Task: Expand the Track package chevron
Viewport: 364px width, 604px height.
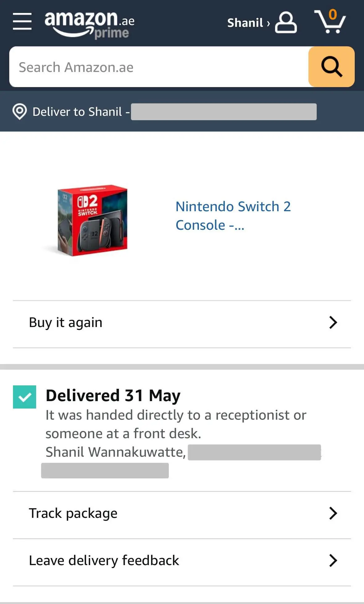Action: click(333, 513)
